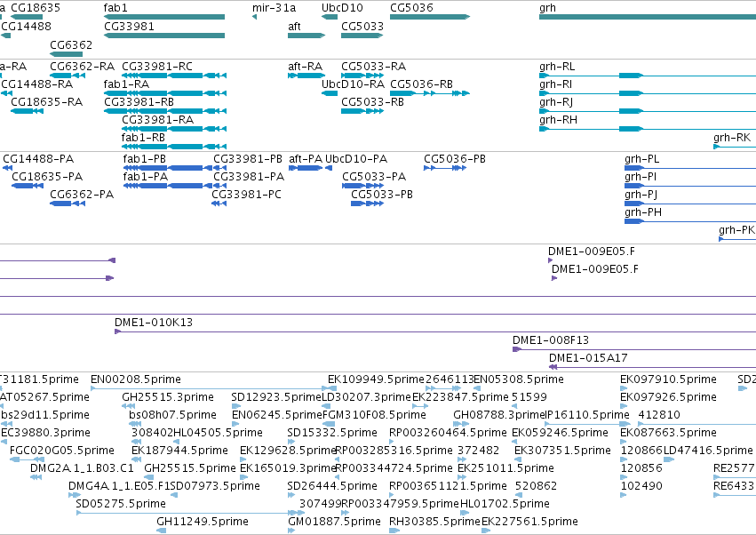Select protein CG5036-PB

pyautogui.click(x=445, y=168)
